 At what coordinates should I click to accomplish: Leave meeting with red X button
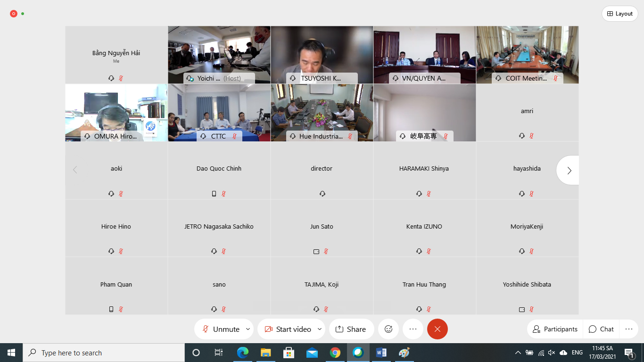point(437,329)
